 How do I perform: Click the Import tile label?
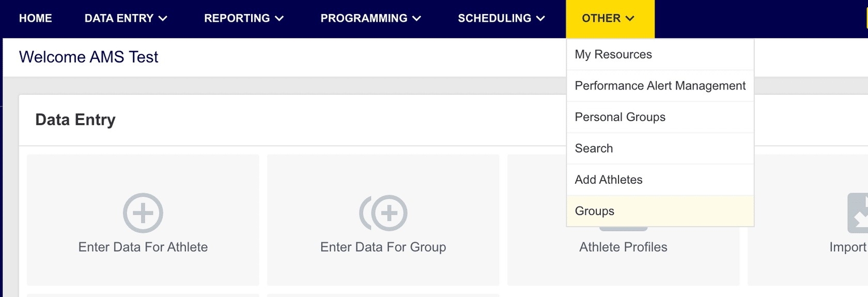click(x=848, y=247)
